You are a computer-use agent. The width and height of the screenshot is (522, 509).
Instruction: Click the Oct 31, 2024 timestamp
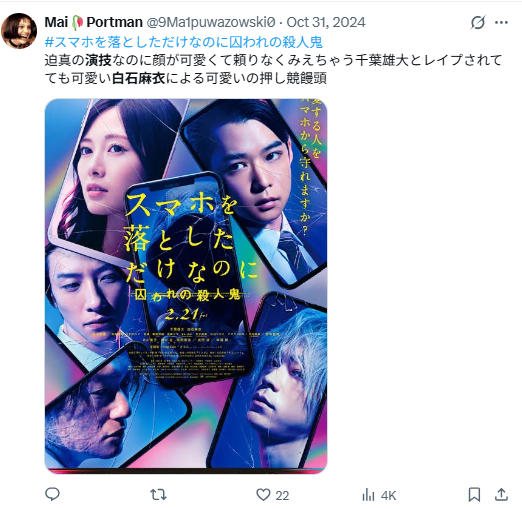tap(326, 22)
